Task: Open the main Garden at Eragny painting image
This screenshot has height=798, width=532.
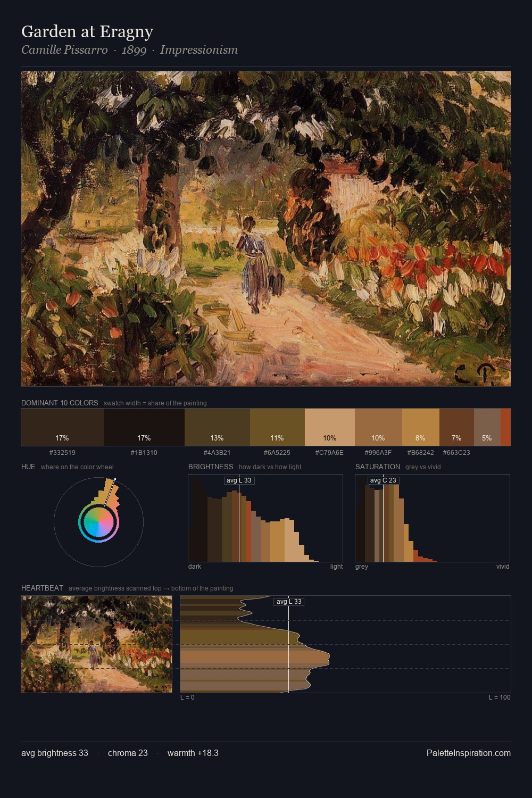Action: point(266,229)
